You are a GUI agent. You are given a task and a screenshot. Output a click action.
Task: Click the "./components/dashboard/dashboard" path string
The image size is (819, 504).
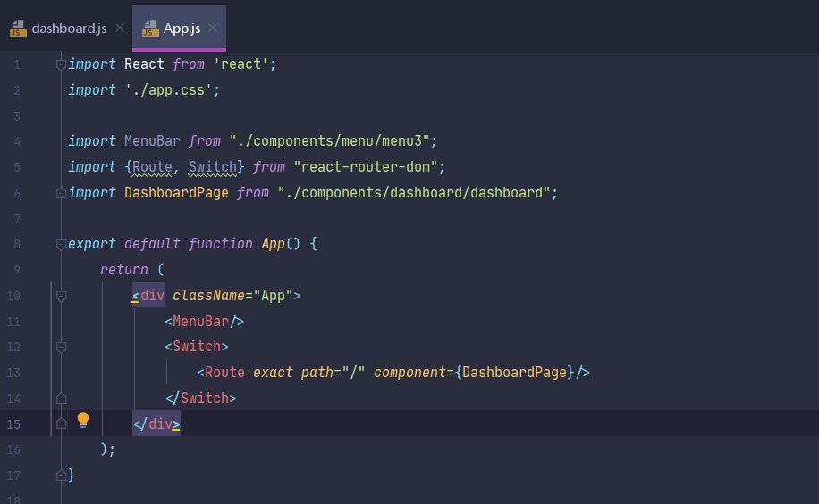click(x=414, y=193)
